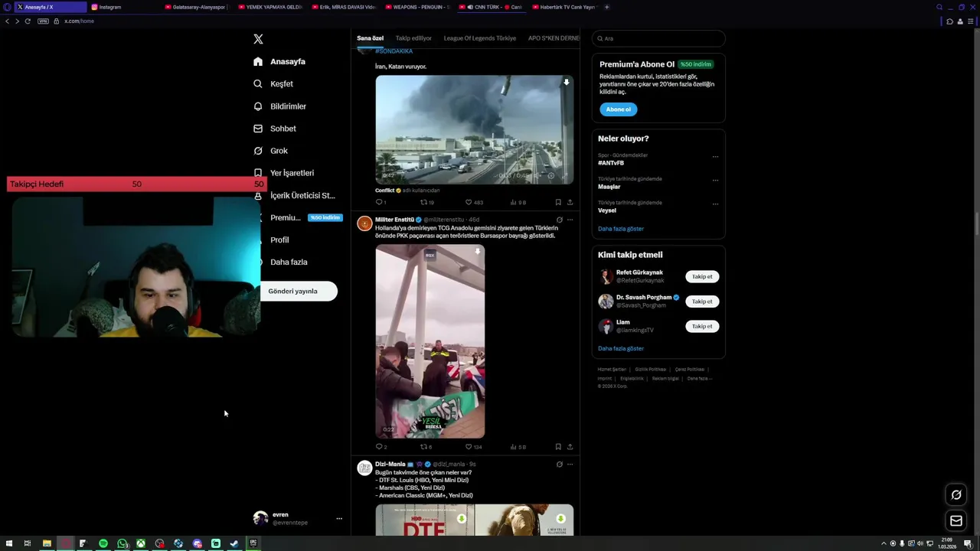Open the Veysel trending topic
Image resolution: width=980 pixels, height=551 pixels.
607,210
